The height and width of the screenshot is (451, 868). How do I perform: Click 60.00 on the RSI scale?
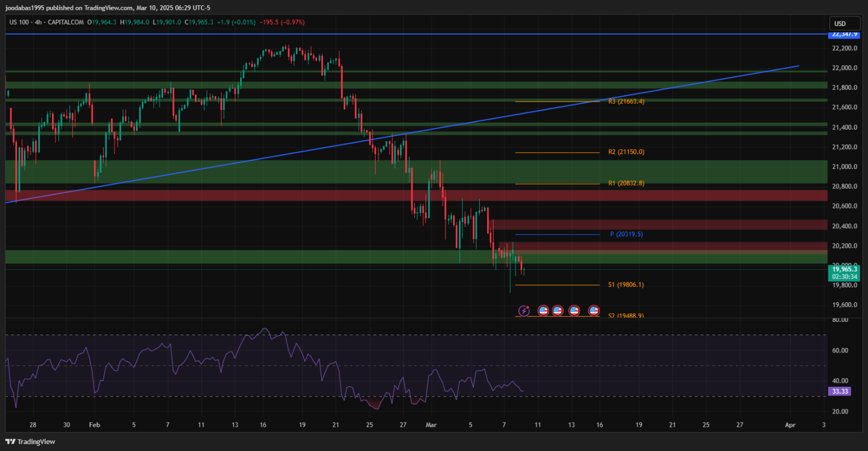coord(841,350)
